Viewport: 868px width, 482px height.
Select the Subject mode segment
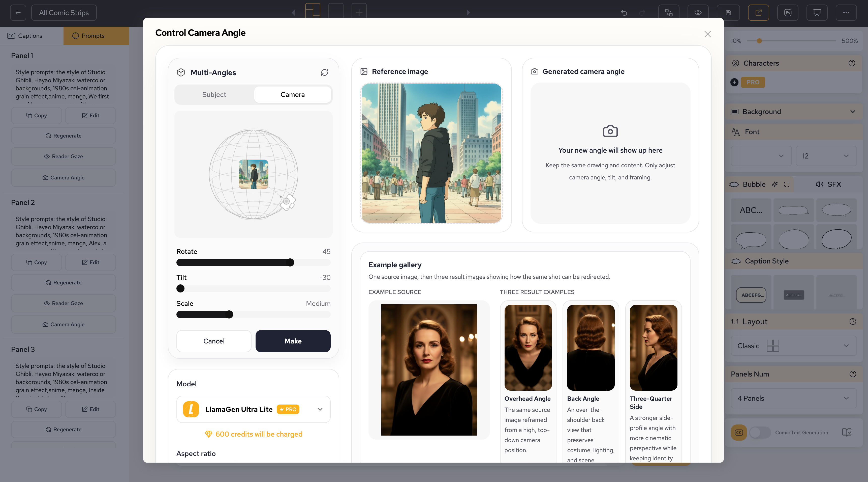click(214, 94)
